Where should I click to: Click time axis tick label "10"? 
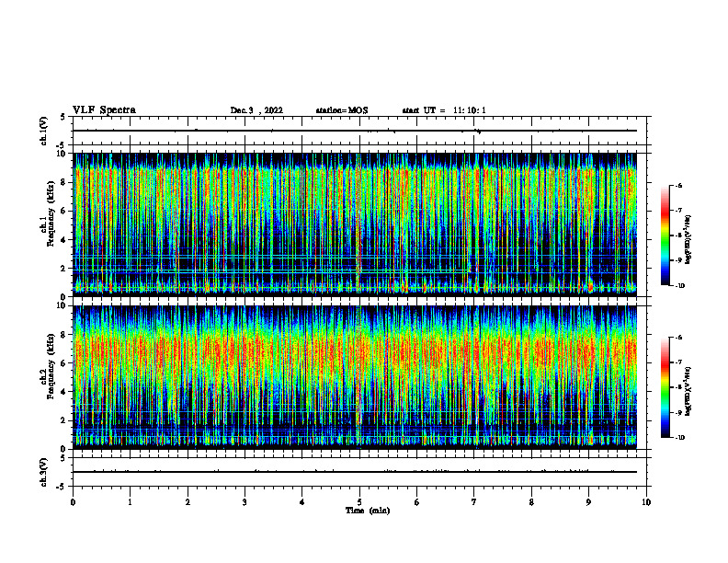point(646,502)
